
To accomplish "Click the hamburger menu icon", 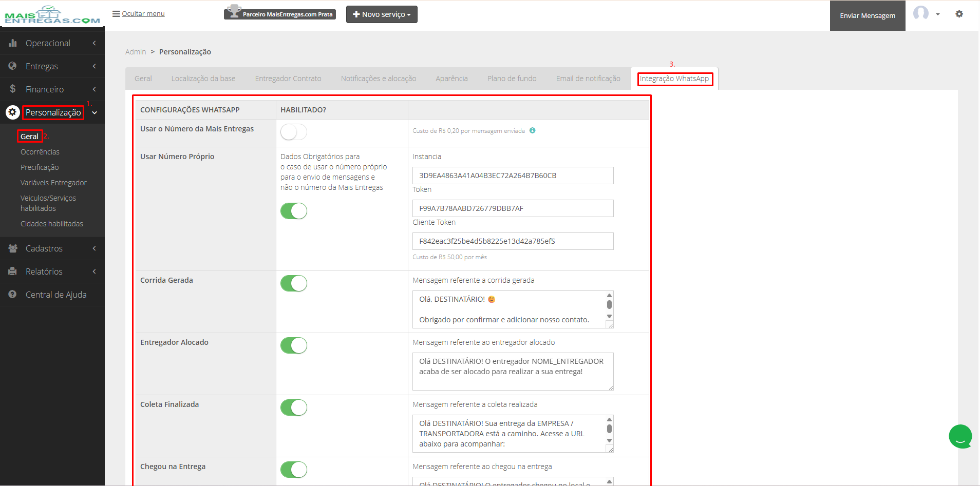I will click(x=116, y=14).
